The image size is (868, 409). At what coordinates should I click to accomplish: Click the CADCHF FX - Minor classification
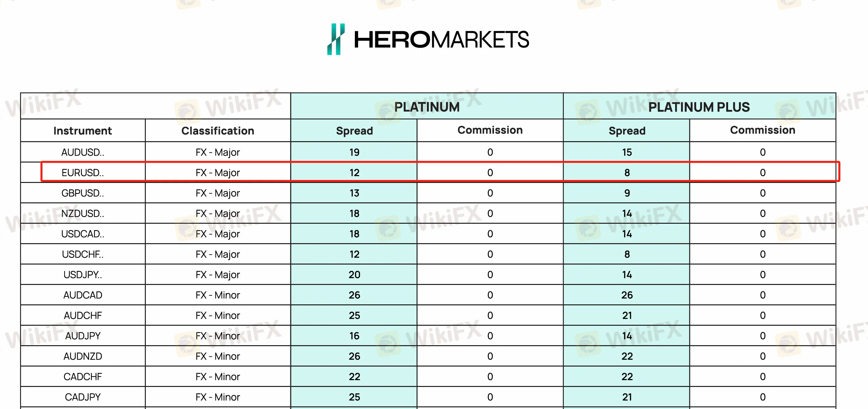tap(218, 376)
